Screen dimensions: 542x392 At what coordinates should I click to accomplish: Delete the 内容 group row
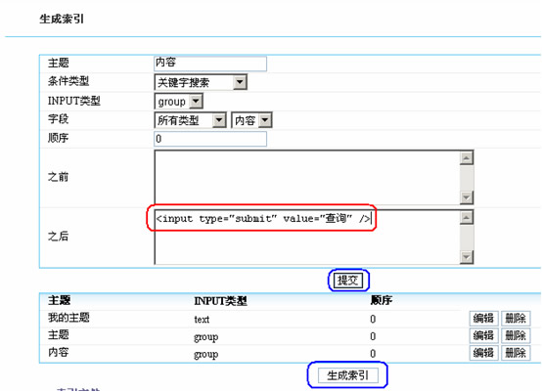516,353
